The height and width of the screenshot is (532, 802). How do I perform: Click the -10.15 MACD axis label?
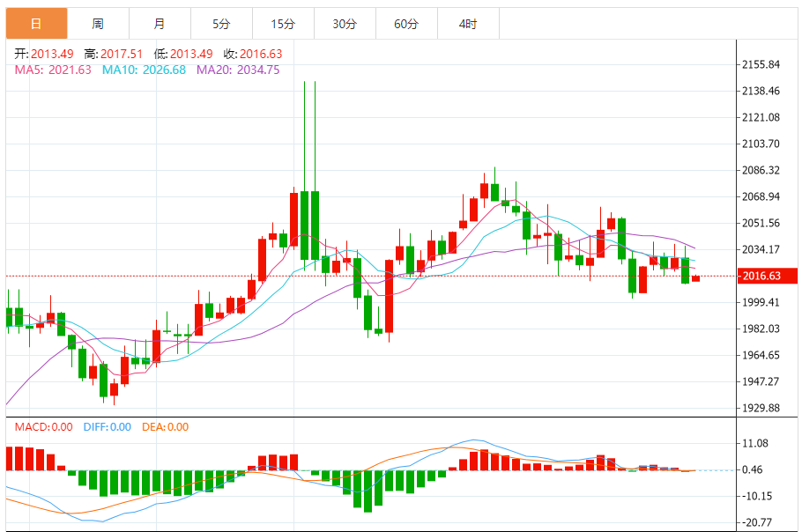756,496
